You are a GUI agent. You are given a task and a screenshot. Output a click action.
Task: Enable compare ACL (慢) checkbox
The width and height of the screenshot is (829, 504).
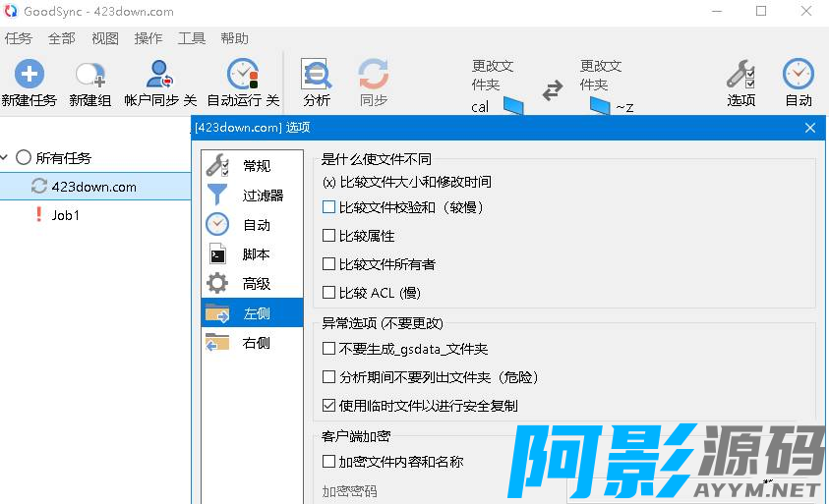(328, 292)
